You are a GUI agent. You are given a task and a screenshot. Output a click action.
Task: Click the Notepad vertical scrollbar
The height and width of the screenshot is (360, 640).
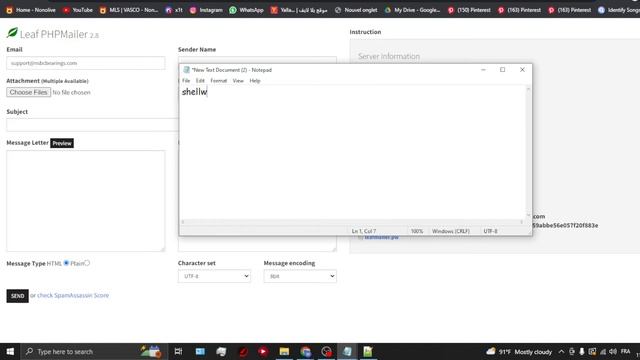[x=528, y=152]
